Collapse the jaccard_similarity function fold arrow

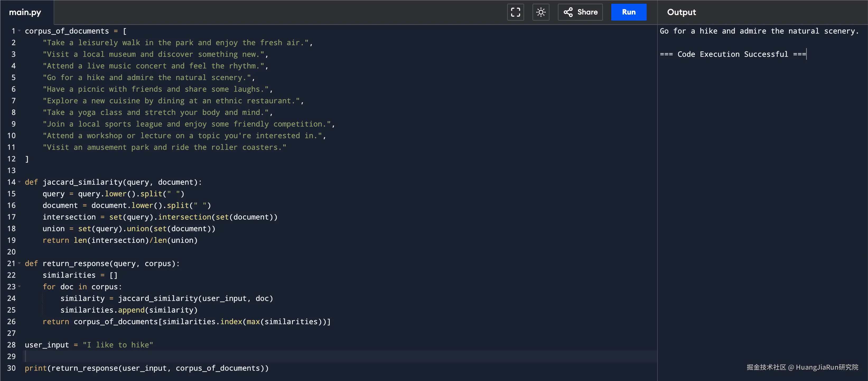(x=20, y=182)
